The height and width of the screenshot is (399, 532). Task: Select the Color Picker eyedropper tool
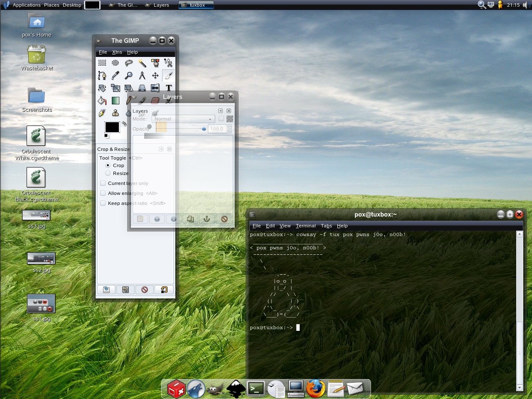coord(116,75)
